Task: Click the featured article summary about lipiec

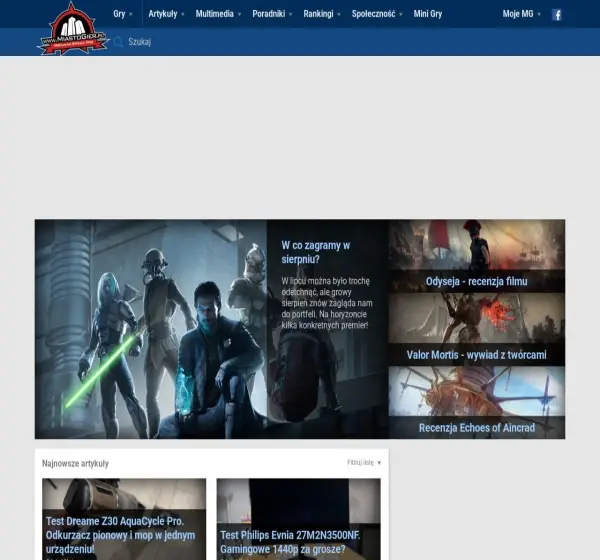Action: pyautogui.click(x=327, y=303)
